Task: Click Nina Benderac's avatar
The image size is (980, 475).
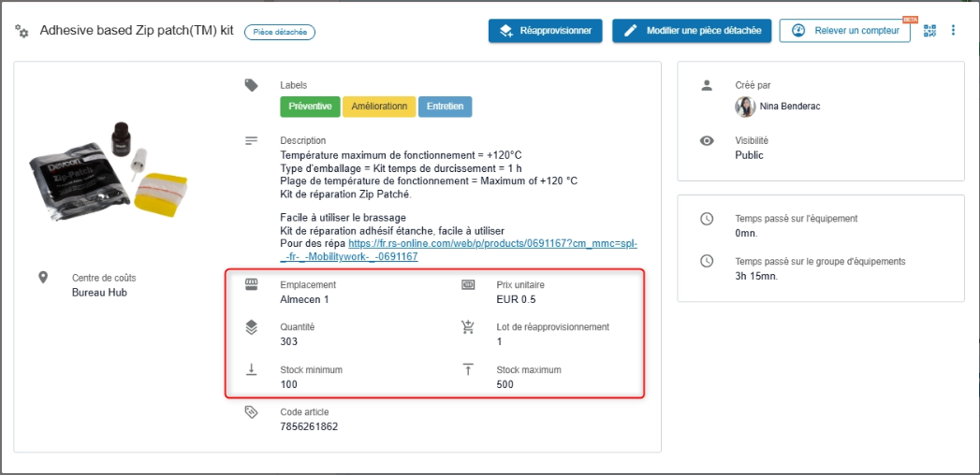Action: 745,107
